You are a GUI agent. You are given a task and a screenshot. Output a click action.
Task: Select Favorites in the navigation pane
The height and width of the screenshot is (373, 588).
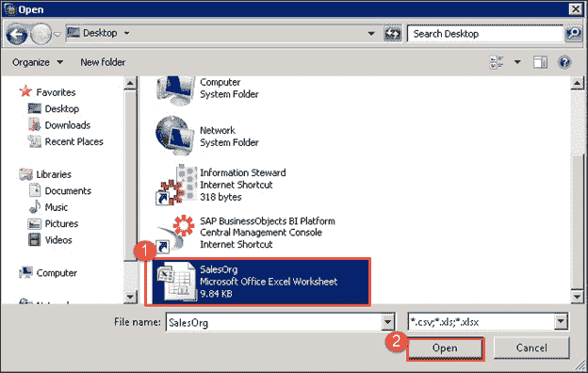(x=56, y=92)
